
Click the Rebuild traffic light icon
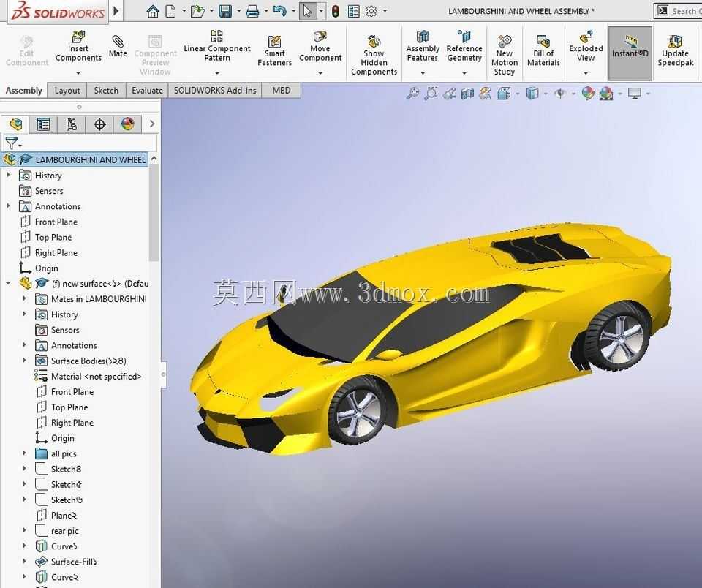pos(336,11)
